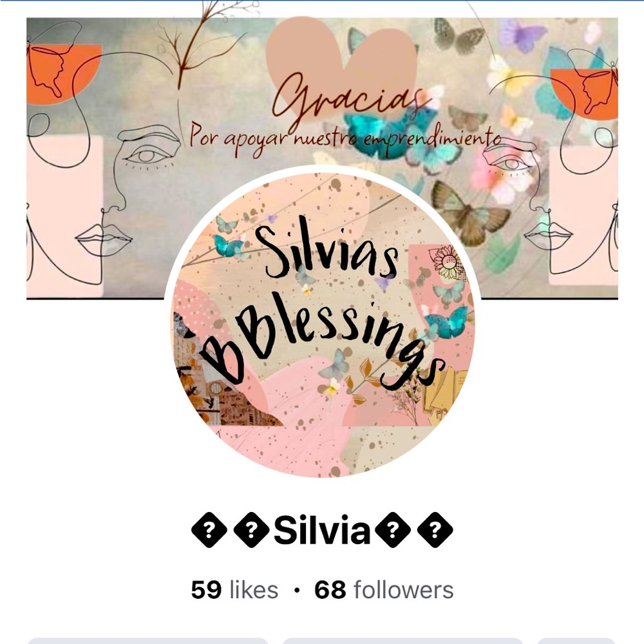
Task: Click the 'Por apoyar nuestro emprendimiento' text
Action: [x=345, y=140]
